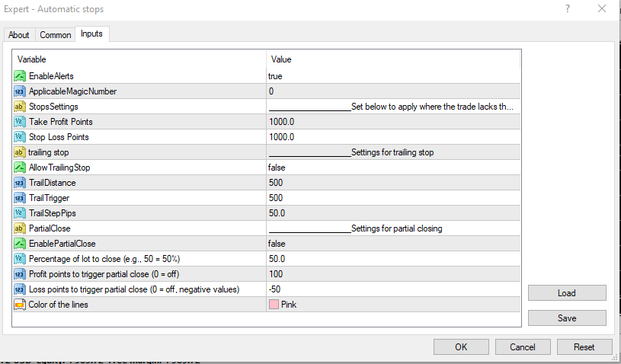Click the pink color swatch

pyautogui.click(x=274, y=305)
